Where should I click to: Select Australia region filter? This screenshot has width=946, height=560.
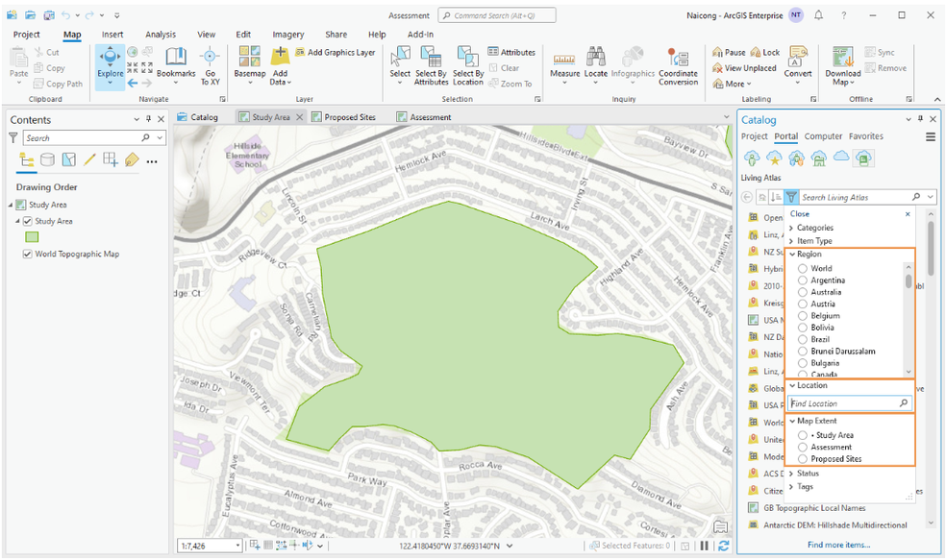803,292
